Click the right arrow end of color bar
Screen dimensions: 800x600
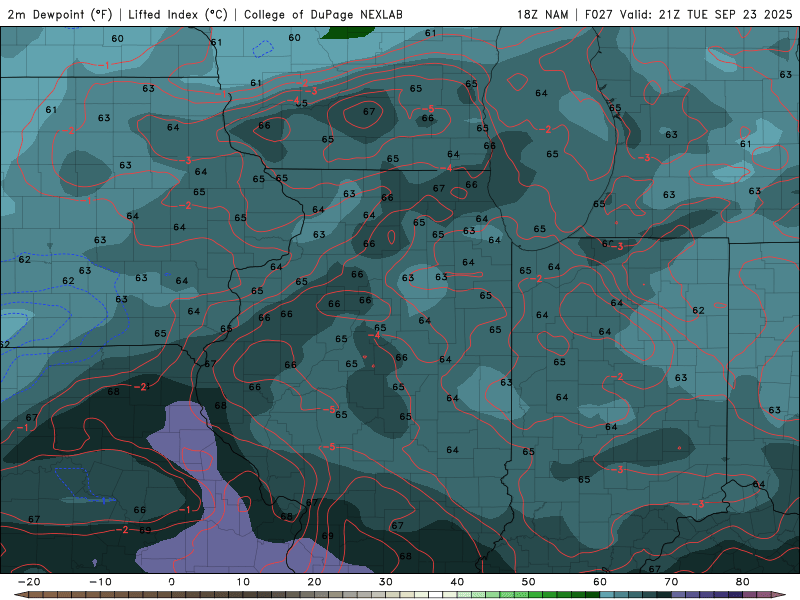pyautogui.click(x=778, y=595)
